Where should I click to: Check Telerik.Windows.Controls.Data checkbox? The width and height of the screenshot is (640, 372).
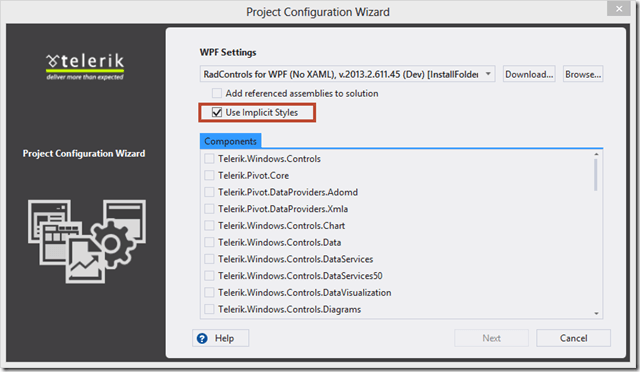(x=209, y=242)
